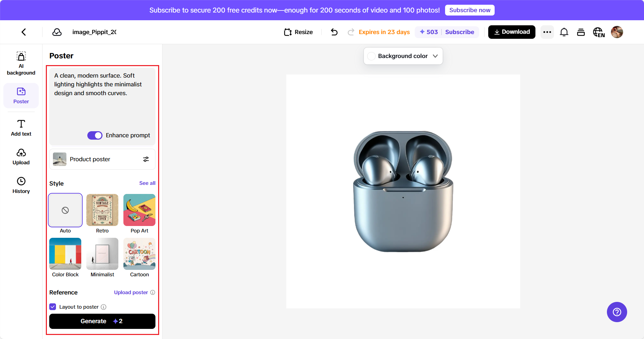Click the Subscribe now banner button

click(470, 10)
